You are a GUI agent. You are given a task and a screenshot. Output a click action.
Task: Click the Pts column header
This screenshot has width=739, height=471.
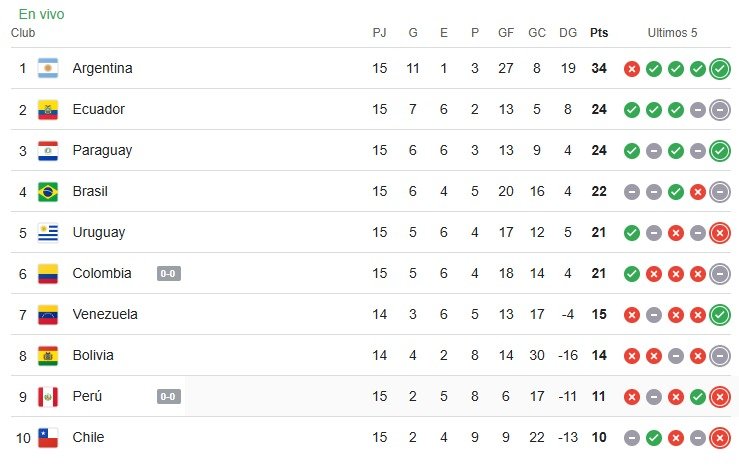[x=599, y=33]
